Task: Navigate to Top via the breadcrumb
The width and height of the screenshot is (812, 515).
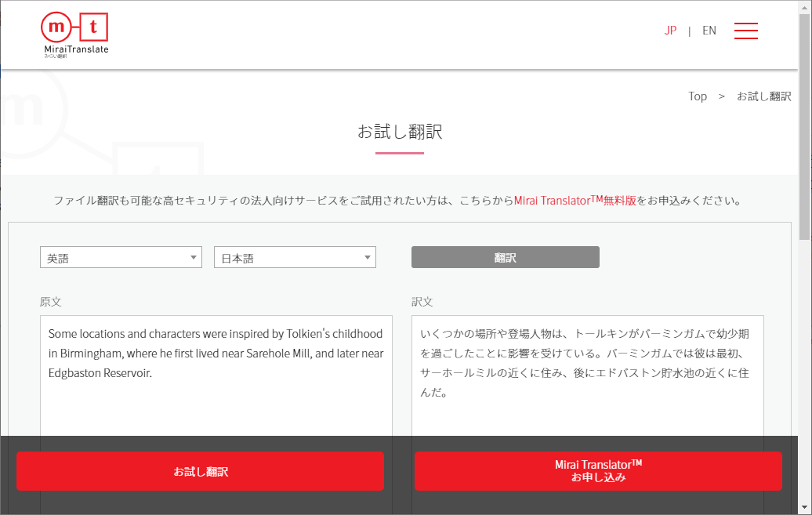Action: (697, 96)
